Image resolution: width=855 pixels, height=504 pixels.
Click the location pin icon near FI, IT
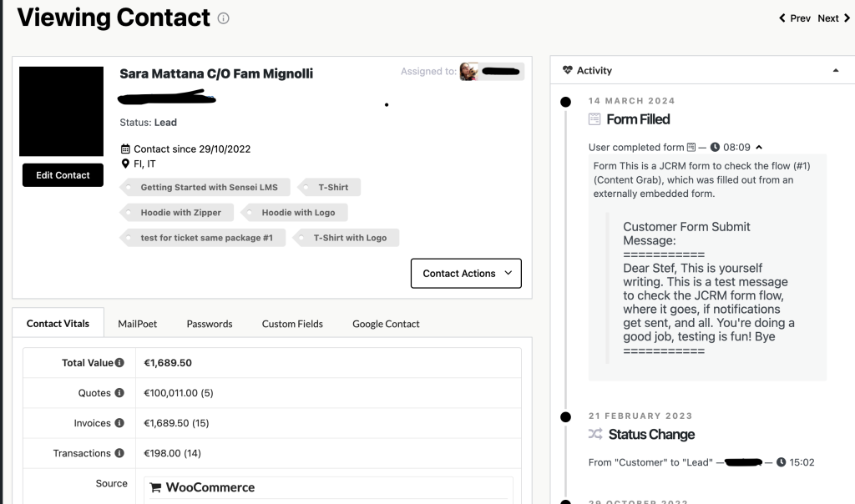tap(124, 163)
